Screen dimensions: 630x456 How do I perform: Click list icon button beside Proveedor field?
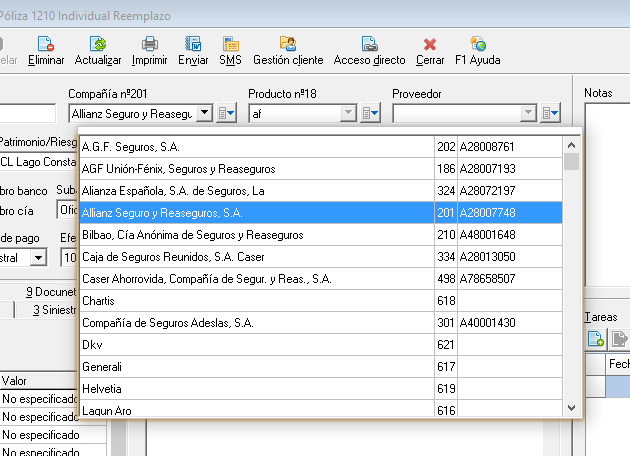550,113
